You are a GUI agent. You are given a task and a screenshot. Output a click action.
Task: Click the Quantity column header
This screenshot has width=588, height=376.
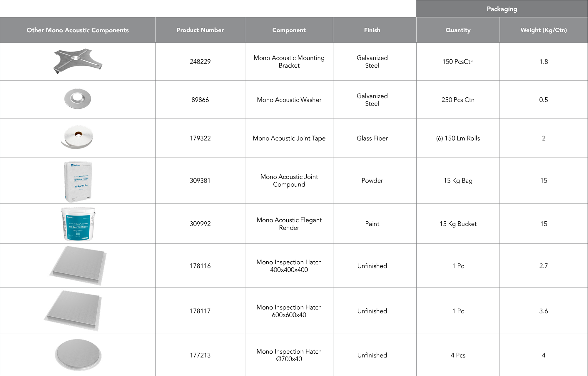(458, 30)
